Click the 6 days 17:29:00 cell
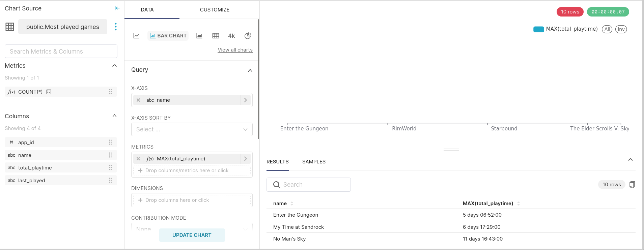The height and width of the screenshot is (250, 644). point(482,227)
